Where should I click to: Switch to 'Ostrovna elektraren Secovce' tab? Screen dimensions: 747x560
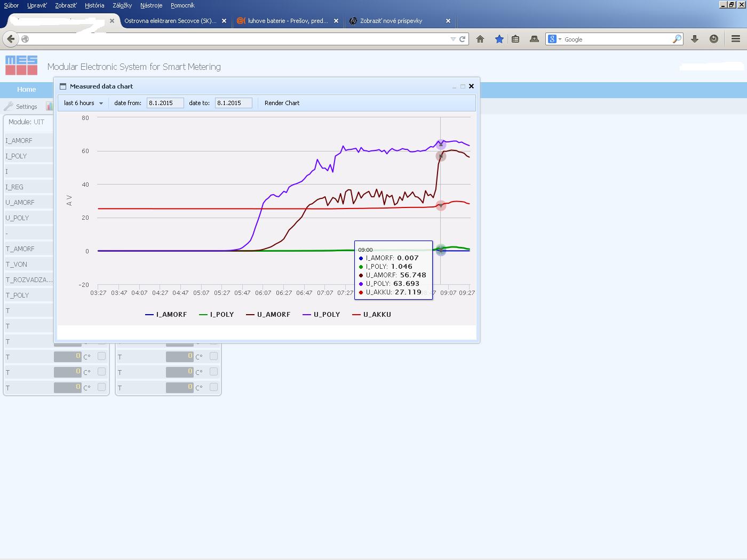coord(170,21)
